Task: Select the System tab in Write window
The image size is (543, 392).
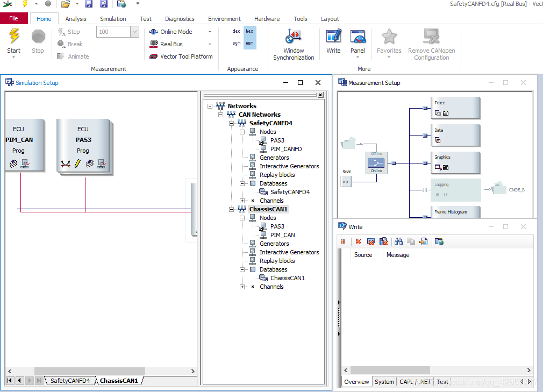Action: [x=384, y=382]
